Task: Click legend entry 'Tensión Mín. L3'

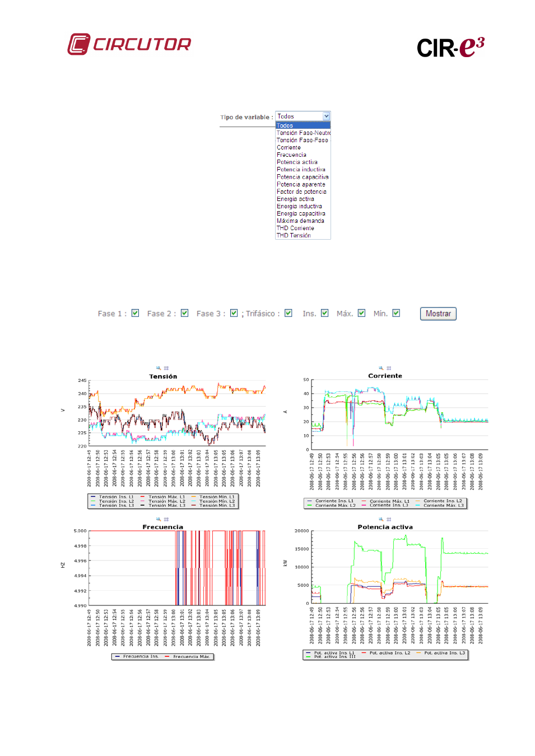Action: pos(213,506)
